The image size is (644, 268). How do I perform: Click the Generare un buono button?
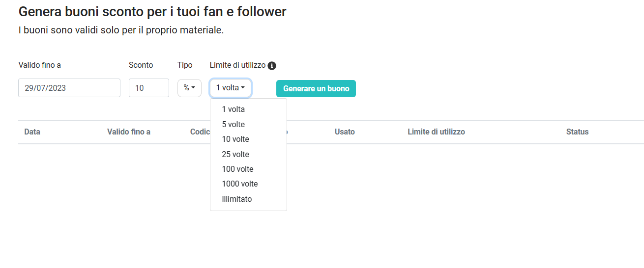316,88
